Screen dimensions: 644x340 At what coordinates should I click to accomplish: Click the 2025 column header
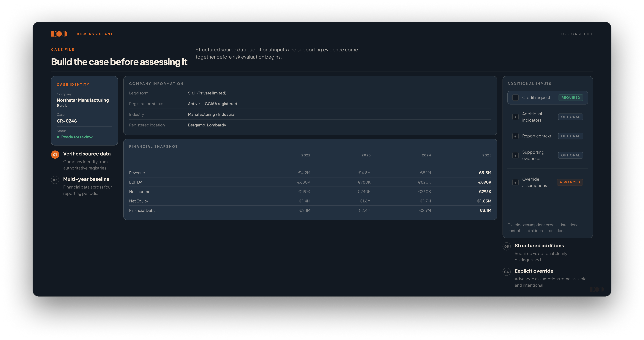pyautogui.click(x=487, y=155)
